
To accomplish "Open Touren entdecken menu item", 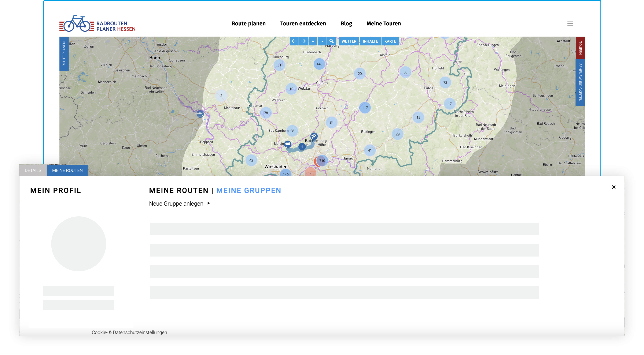I will [303, 23].
